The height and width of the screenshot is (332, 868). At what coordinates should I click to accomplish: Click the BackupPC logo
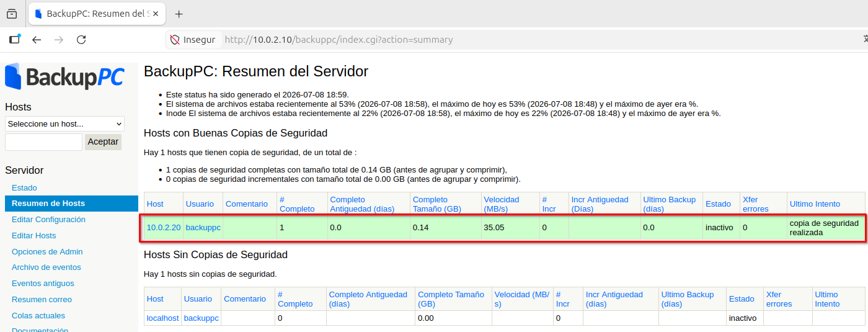coord(64,76)
